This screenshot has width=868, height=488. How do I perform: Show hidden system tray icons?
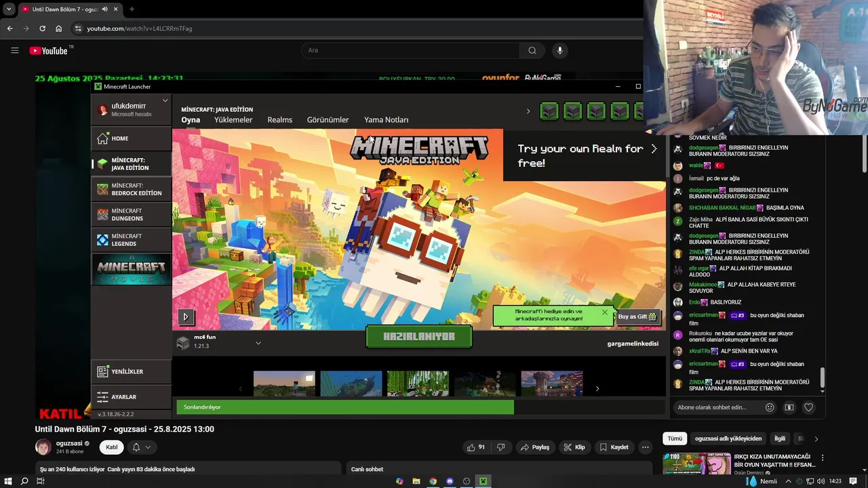tap(788, 481)
